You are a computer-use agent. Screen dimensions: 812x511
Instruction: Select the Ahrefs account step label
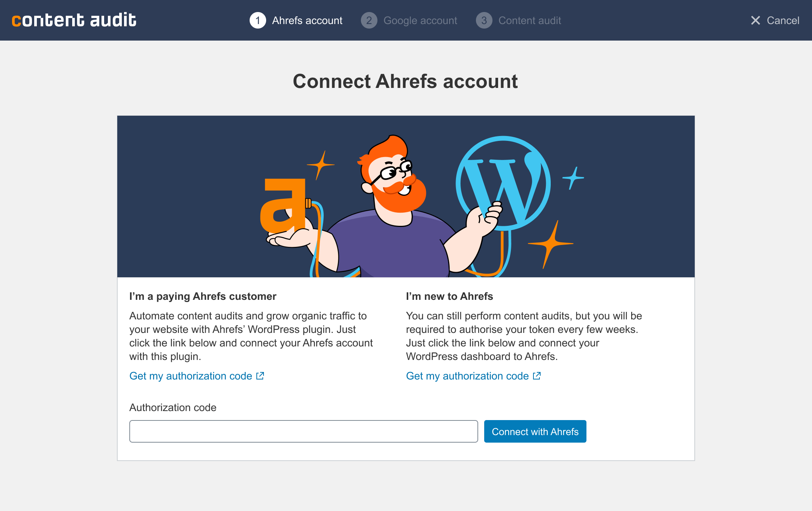[x=307, y=20]
